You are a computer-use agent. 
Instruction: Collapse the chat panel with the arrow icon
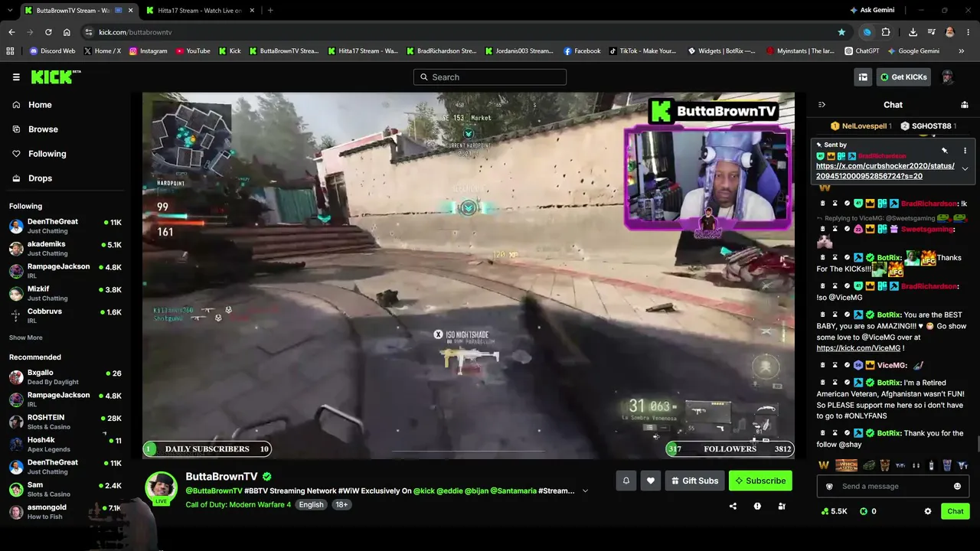point(822,105)
